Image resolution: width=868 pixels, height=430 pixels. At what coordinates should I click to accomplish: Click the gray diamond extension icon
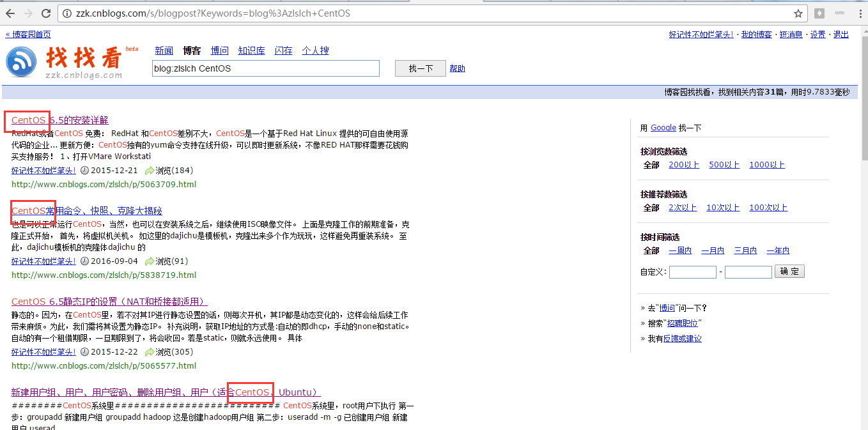[819, 13]
